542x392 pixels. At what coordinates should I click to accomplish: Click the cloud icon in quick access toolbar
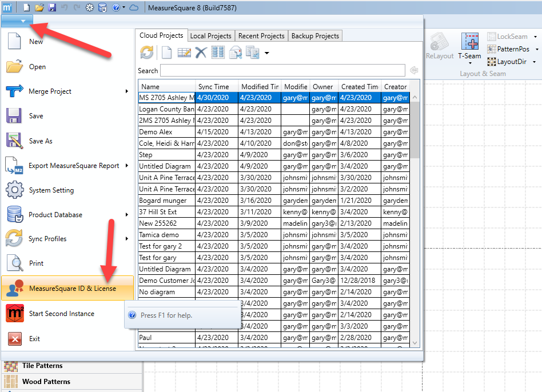(x=134, y=7)
